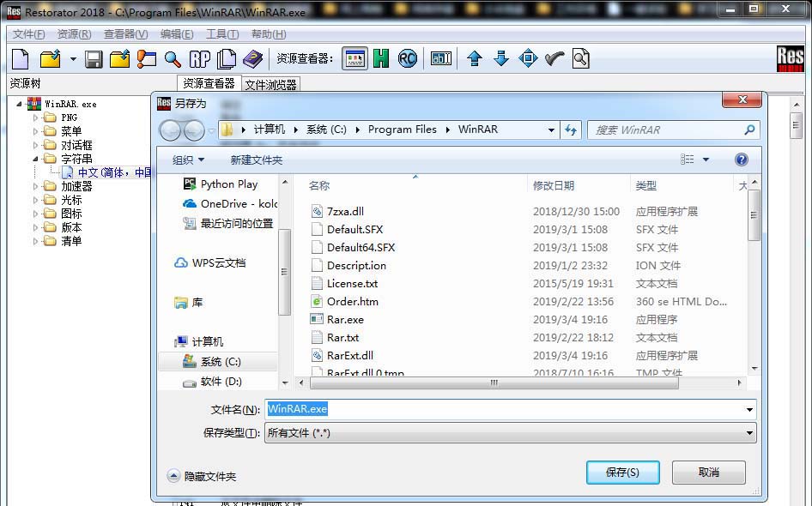Image resolution: width=812 pixels, height=506 pixels.
Task: Click the blue help question mark icon
Action: [741, 160]
